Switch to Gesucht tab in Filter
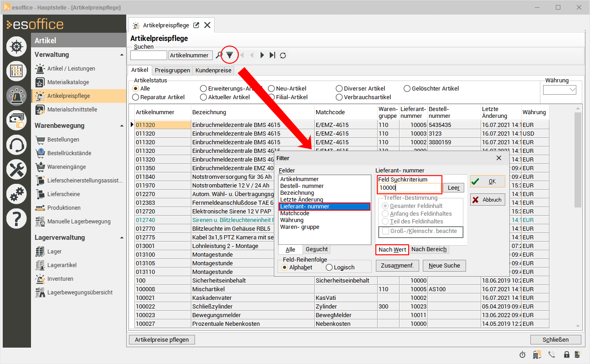590x364 pixels. [x=316, y=250]
